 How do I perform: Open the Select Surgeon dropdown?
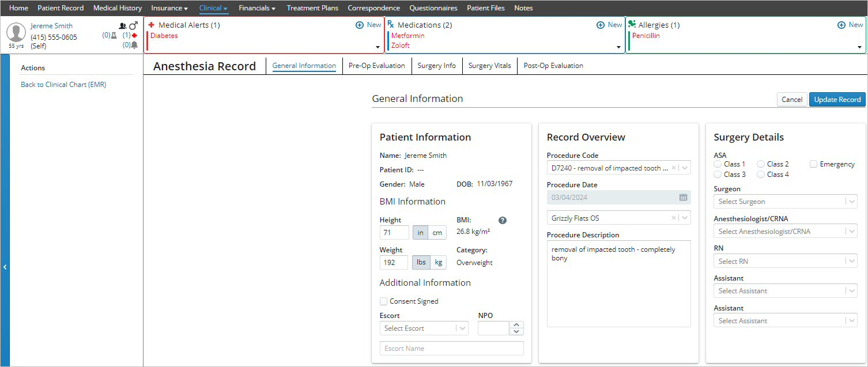coord(785,202)
